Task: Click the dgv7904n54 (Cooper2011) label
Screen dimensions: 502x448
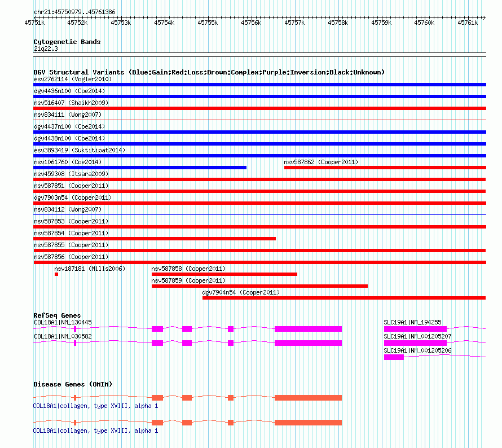Action: (241, 292)
